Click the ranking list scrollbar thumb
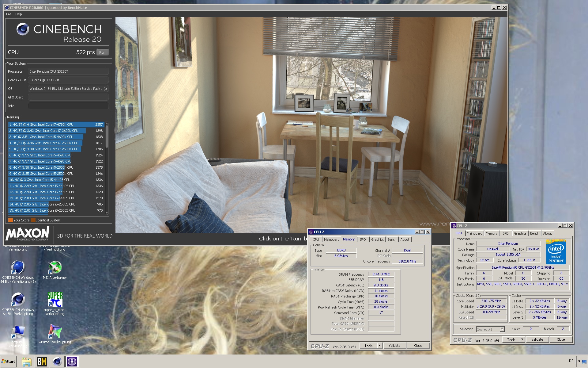The image size is (588, 368). coord(107,136)
